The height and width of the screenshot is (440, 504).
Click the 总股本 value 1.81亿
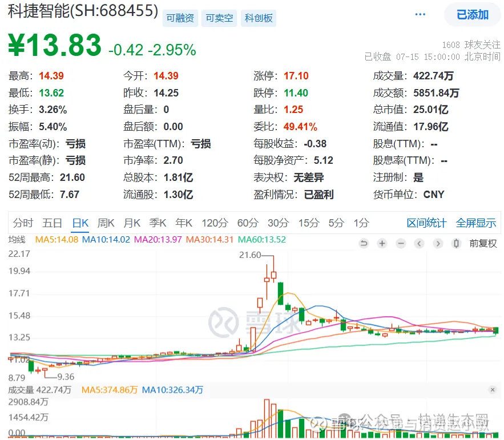[179, 177]
